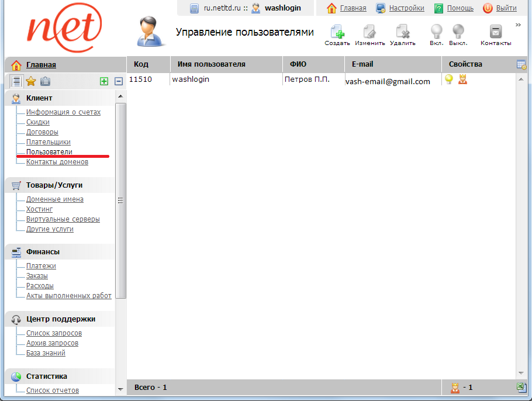Viewport: 532px width, 401px height.
Task: Toggle the yellow bulb status for washlogin
Action: coord(449,79)
